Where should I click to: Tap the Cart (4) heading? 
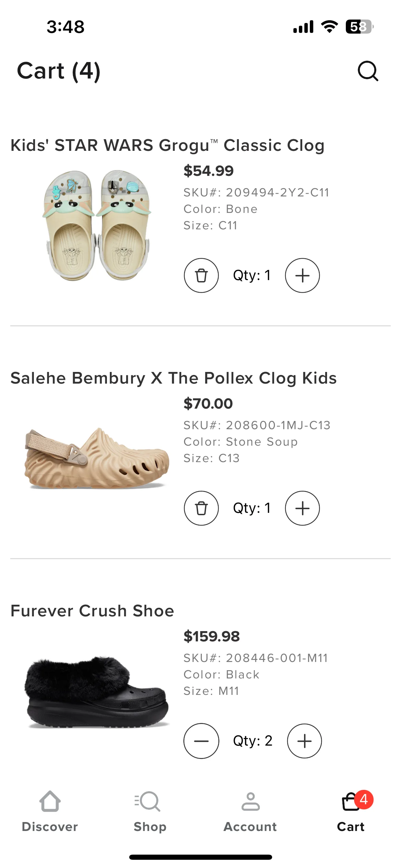point(59,71)
